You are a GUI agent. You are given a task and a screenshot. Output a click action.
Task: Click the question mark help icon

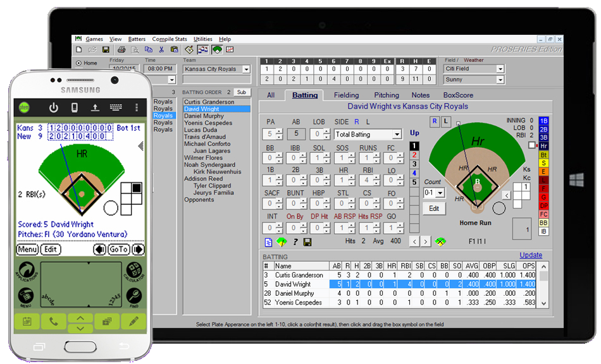pos(295,242)
